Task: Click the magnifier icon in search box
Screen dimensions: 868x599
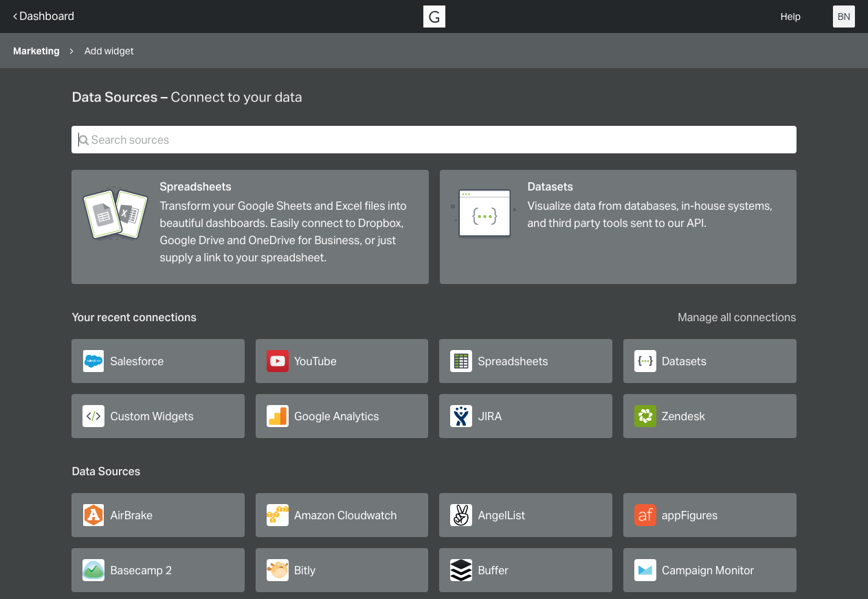Action: (83, 140)
